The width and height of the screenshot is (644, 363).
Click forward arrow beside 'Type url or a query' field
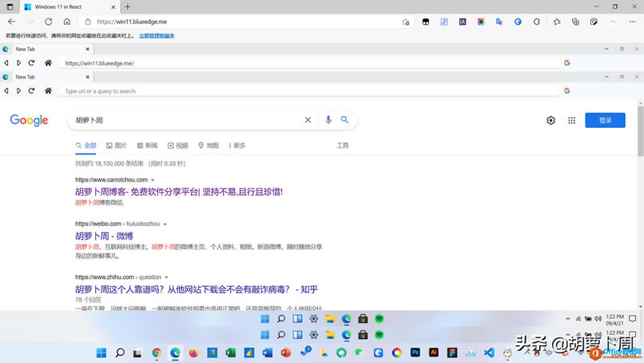tap(19, 91)
